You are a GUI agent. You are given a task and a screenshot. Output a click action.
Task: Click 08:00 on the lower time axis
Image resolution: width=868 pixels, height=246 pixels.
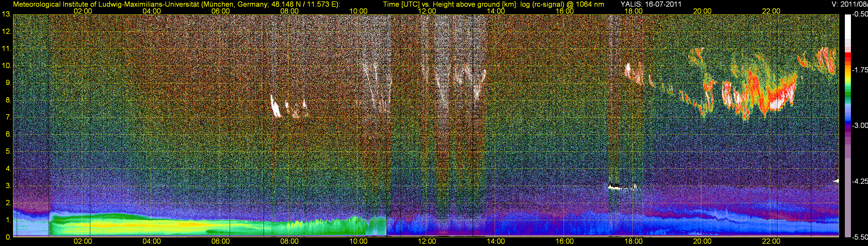(x=289, y=241)
